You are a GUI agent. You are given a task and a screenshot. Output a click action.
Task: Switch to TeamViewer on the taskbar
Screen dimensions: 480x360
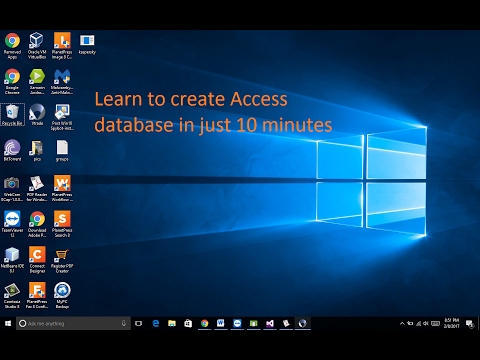(237, 323)
